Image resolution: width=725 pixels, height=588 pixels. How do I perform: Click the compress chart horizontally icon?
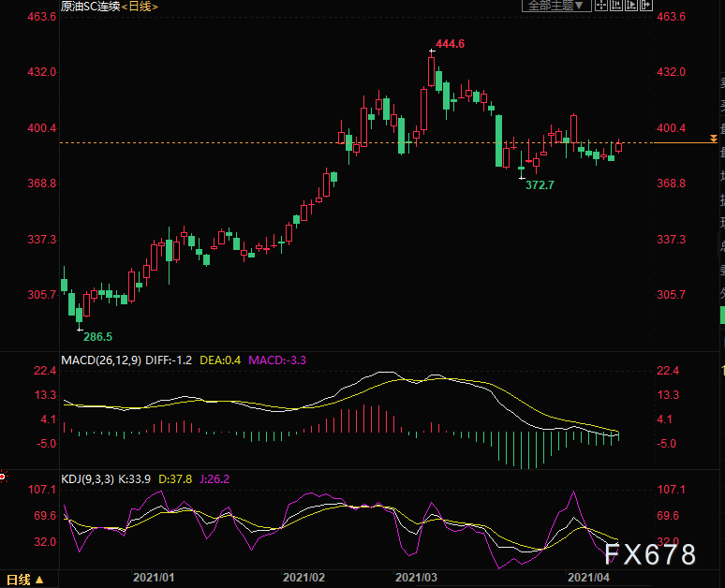[x=616, y=6]
